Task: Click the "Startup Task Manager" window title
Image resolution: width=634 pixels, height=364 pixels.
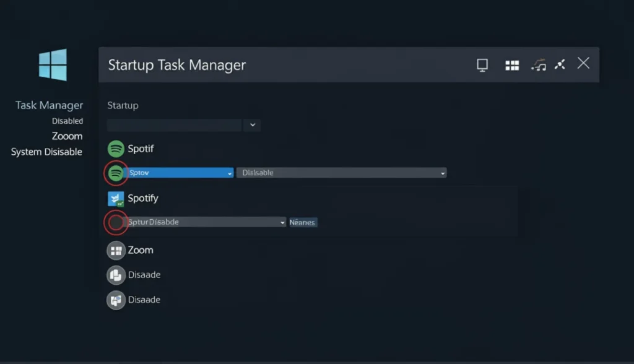Action: (176, 65)
